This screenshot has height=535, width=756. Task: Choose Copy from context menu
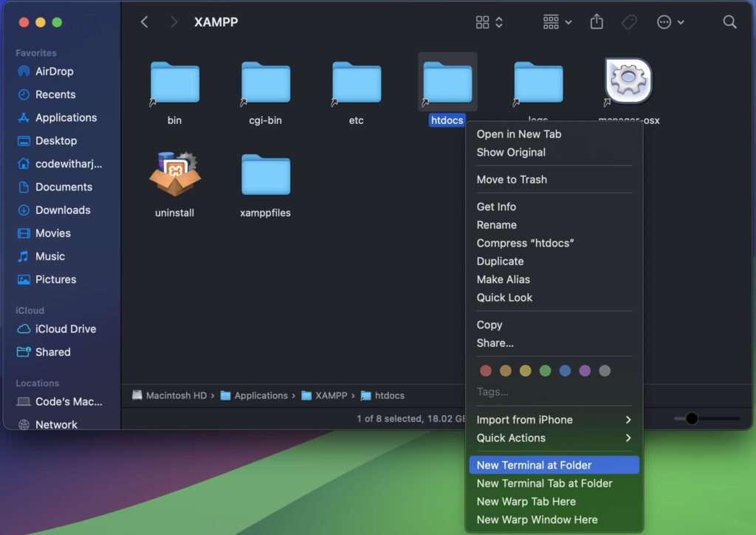pyautogui.click(x=554, y=325)
